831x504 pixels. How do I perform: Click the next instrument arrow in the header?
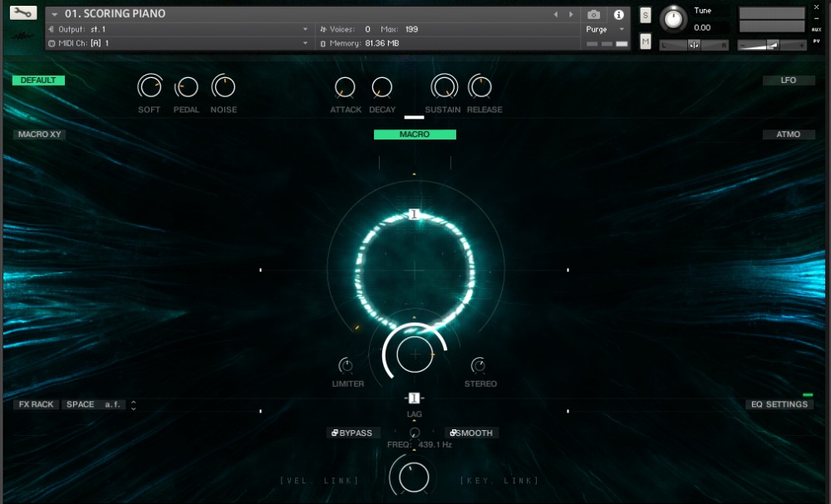[569, 13]
